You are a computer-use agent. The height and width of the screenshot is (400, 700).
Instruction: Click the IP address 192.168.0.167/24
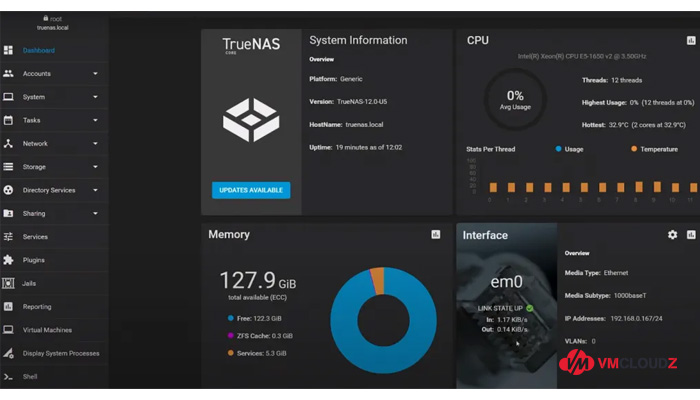click(x=637, y=319)
